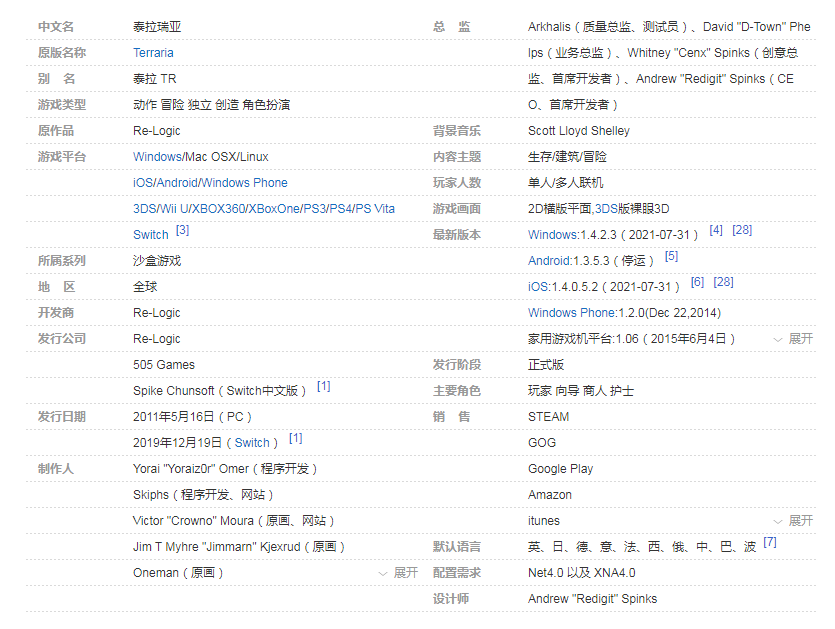The width and height of the screenshot is (835, 629).
Task: Select designer Andrew "Redigit" Spinks
Action: click(592, 599)
